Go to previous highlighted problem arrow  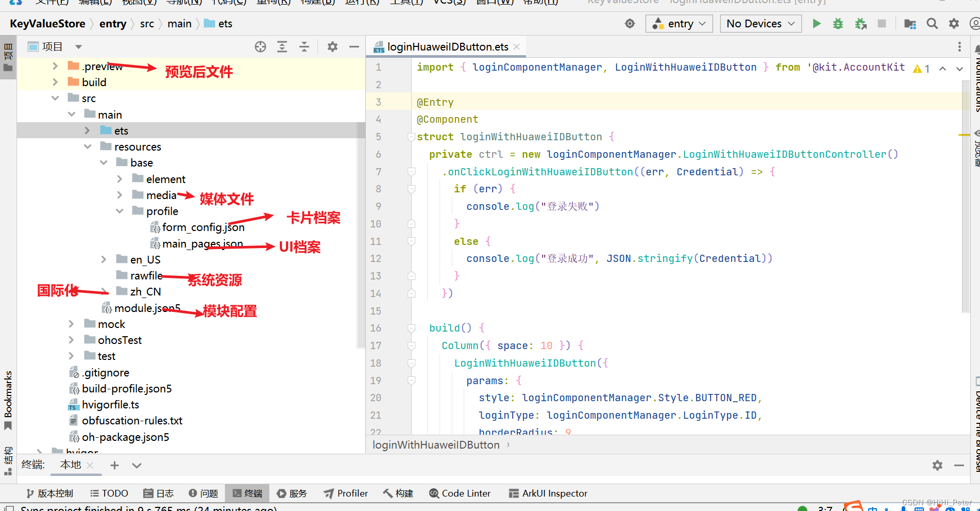[x=942, y=69]
